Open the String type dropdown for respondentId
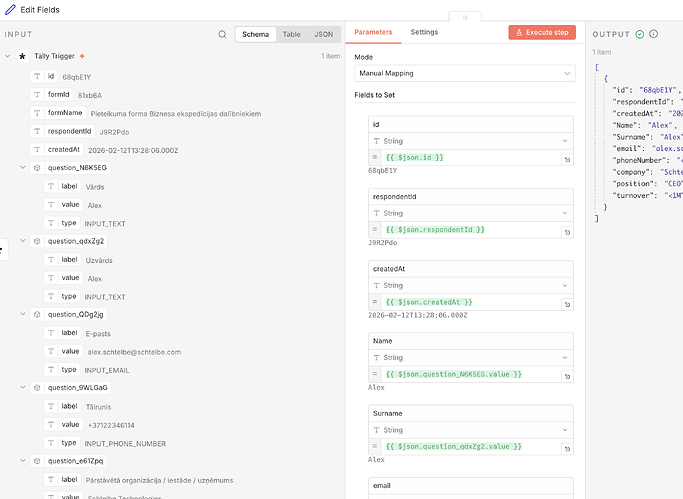Image resolution: width=683 pixels, height=499 pixels. pyautogui.click(x=471, y=213)
